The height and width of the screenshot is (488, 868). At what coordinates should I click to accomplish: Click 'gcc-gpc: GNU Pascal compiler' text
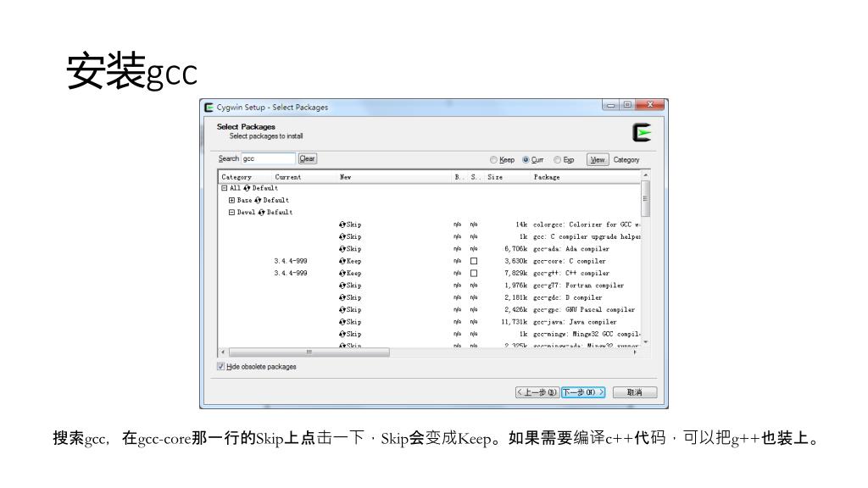pos(584,310)
